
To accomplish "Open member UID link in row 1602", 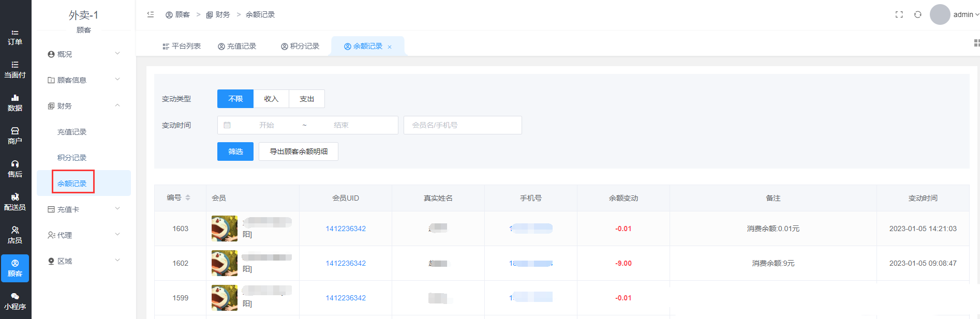I will pyautogui.click(x=346, y=263).
